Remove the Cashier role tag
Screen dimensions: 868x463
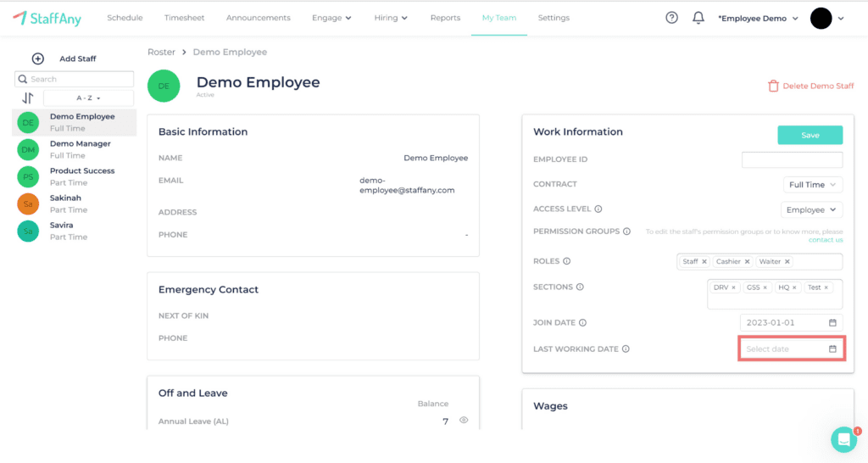[x=747, y=261]
